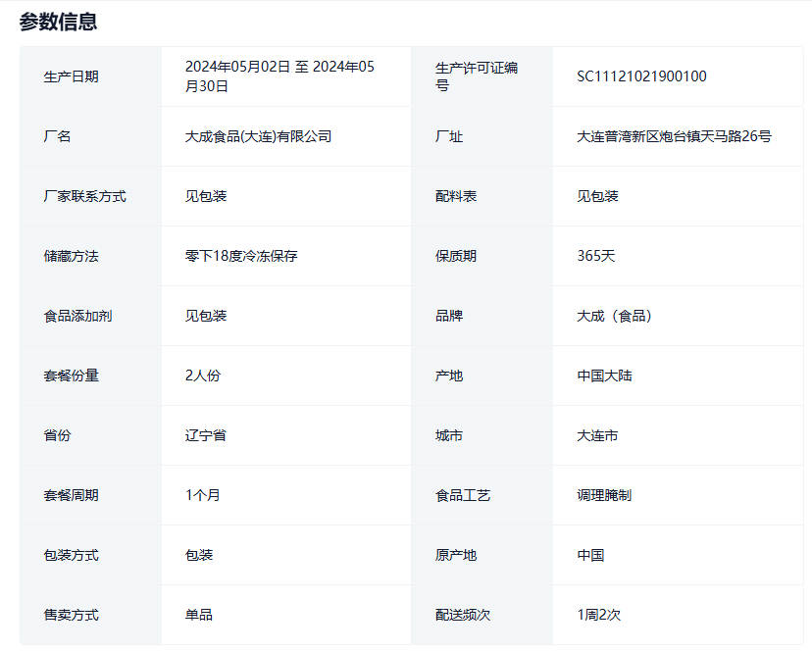This screenshot has width=812, height=651.
Task: Click the 参数信息 section heading
Action: pyautogui.click(x=58, y=22)
